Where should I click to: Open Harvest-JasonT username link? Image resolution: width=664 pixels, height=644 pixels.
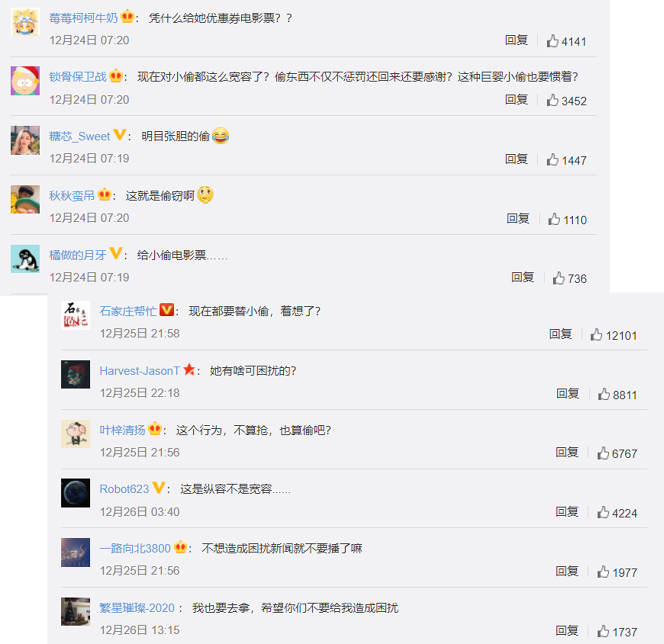140,371
